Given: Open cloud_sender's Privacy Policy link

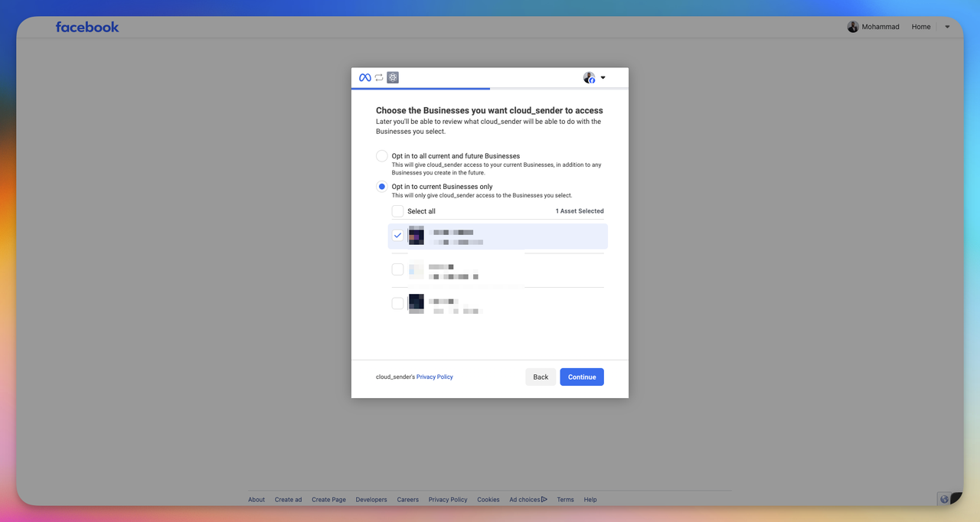Looking at the screenshot, I should click(435, 377).
